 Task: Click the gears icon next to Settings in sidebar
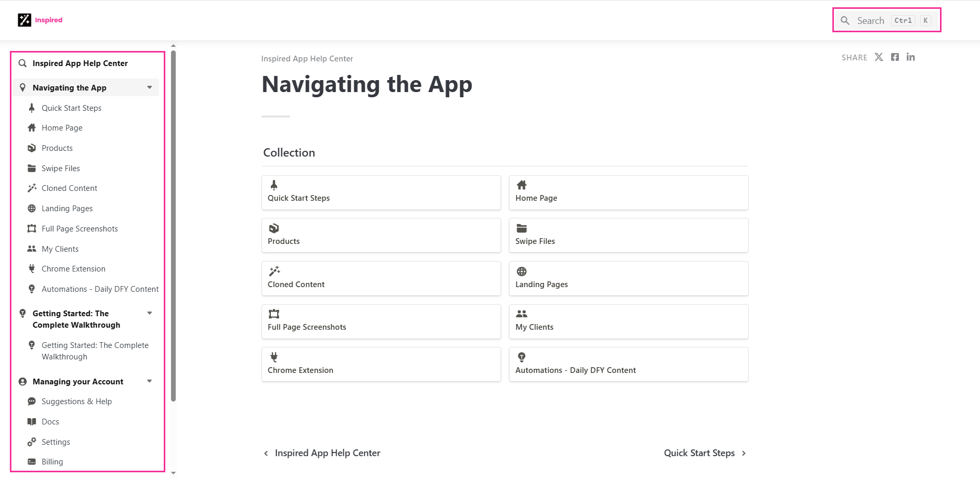(32, 442)
